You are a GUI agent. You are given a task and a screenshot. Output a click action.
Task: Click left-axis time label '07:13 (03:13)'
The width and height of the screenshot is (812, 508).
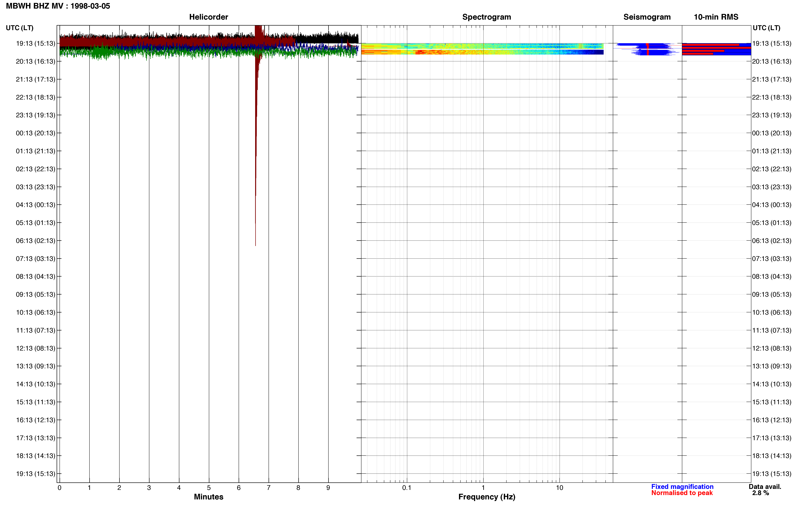35,259
